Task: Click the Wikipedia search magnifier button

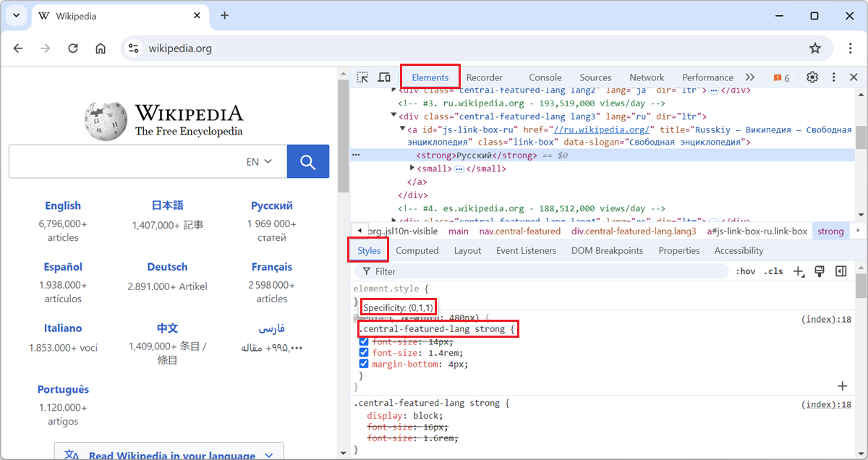Action: (x=308, y=161)
